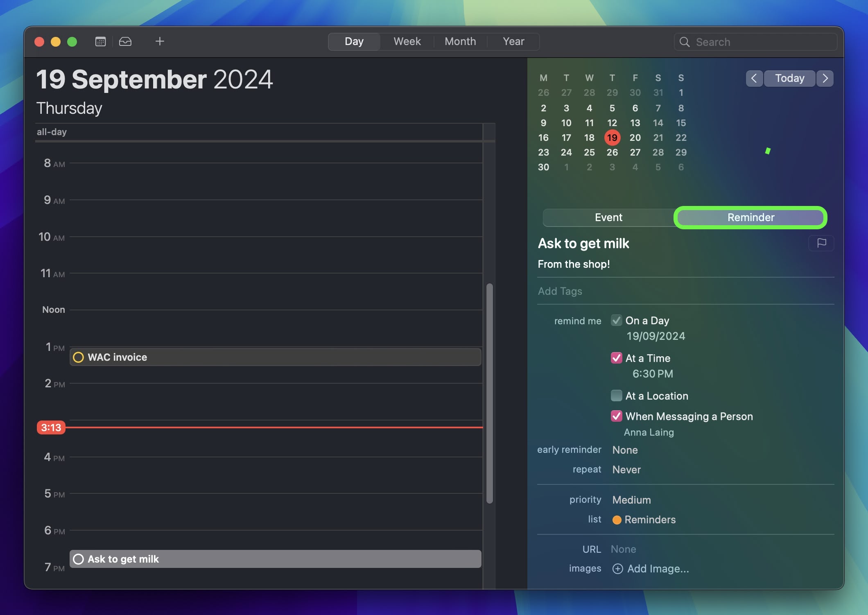This screenshot has width=868, height=615.
Task: Toggle the On a Day checkbox
Action: 616,320
